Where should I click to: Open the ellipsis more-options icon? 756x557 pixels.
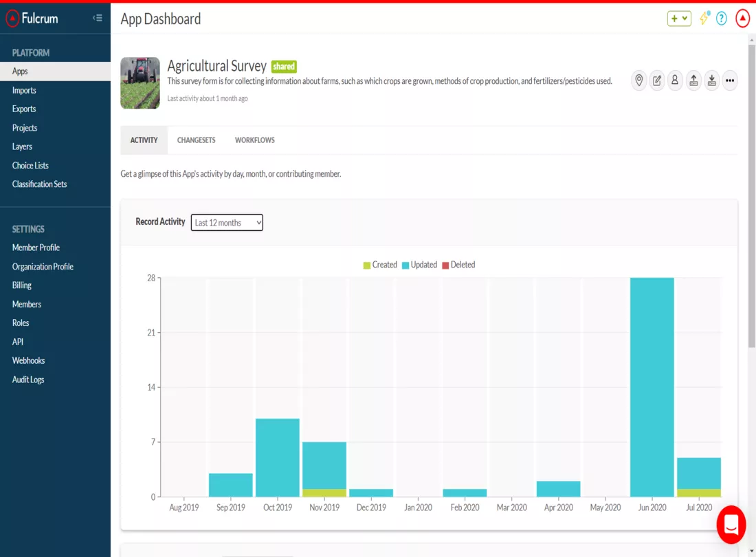tap(730, 80)
